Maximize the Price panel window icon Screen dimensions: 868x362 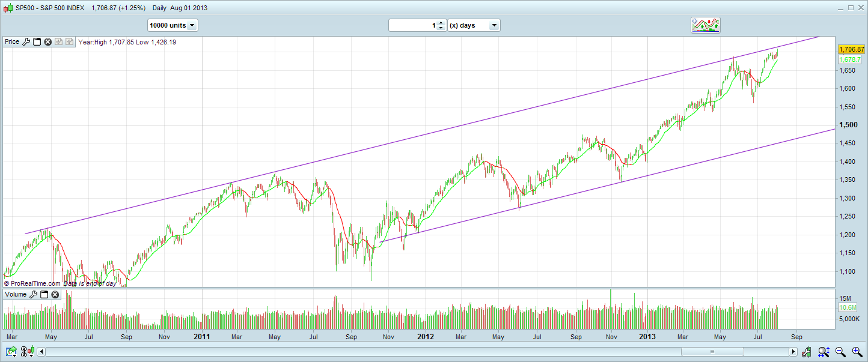(37, 42)
